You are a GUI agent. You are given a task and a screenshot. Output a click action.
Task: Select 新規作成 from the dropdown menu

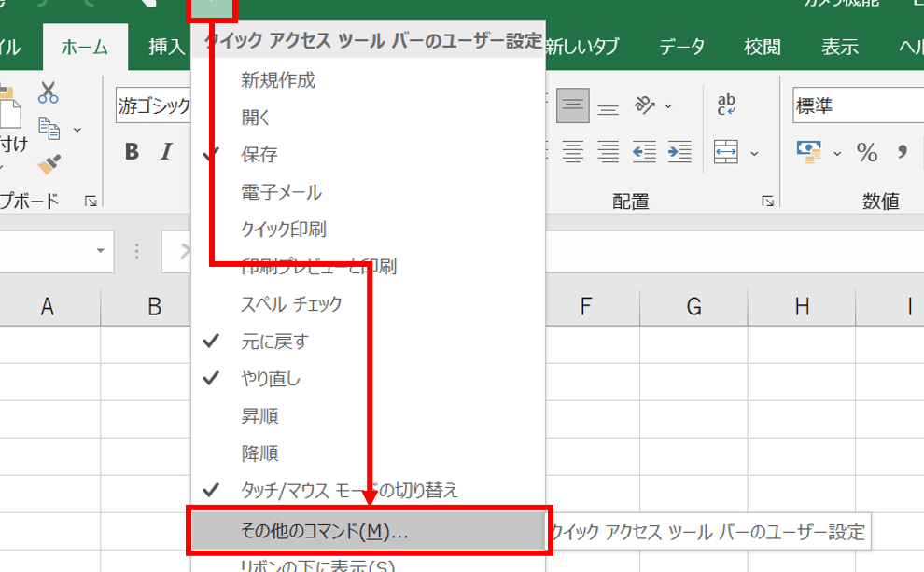278,80
